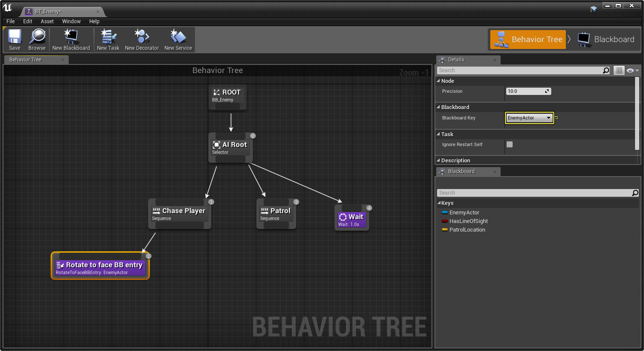Open the Window menu
This screenshot has width=644, height=351.
[71, 21]
